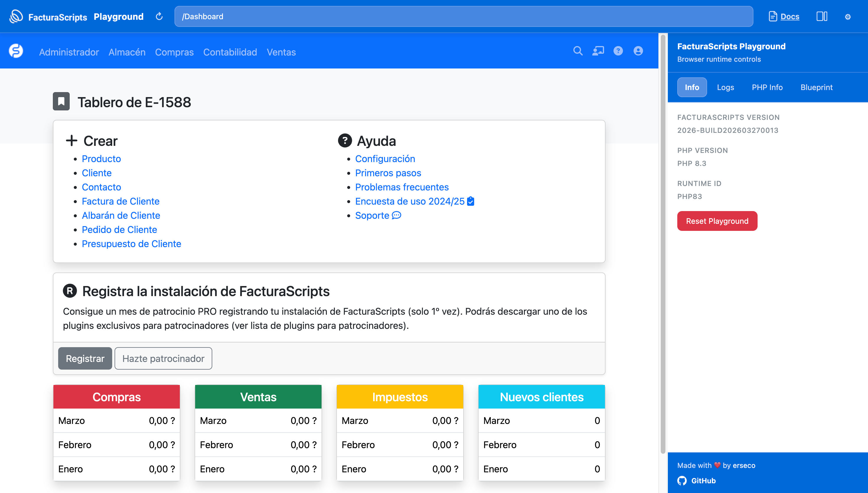Open the Problemas frecuentes link
Viewport: 868px width, 493px height.
click(402, 187)
